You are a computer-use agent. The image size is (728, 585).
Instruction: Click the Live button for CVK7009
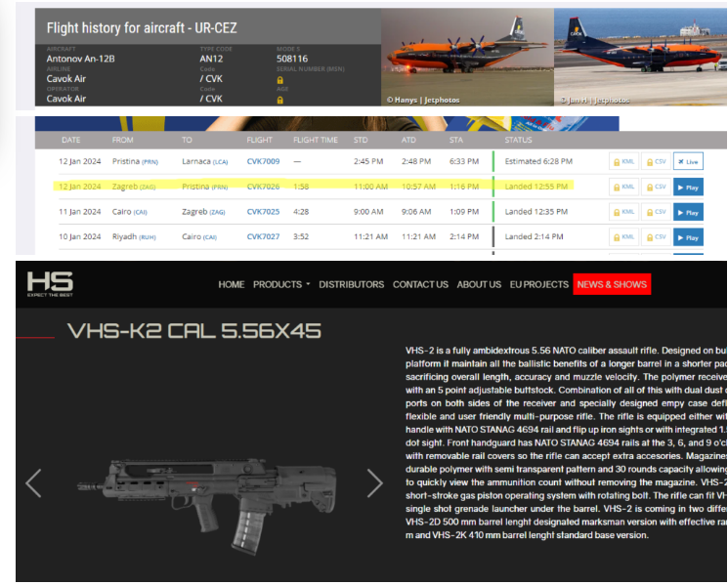pos(688,161)
